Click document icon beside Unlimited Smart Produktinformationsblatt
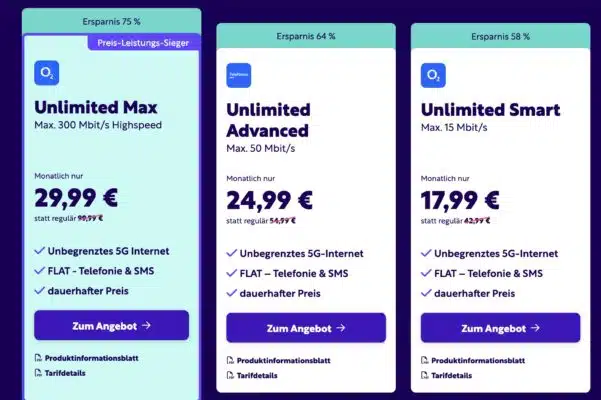The height and width of the screenshot is (400, 601). click(x=424, y=360)
